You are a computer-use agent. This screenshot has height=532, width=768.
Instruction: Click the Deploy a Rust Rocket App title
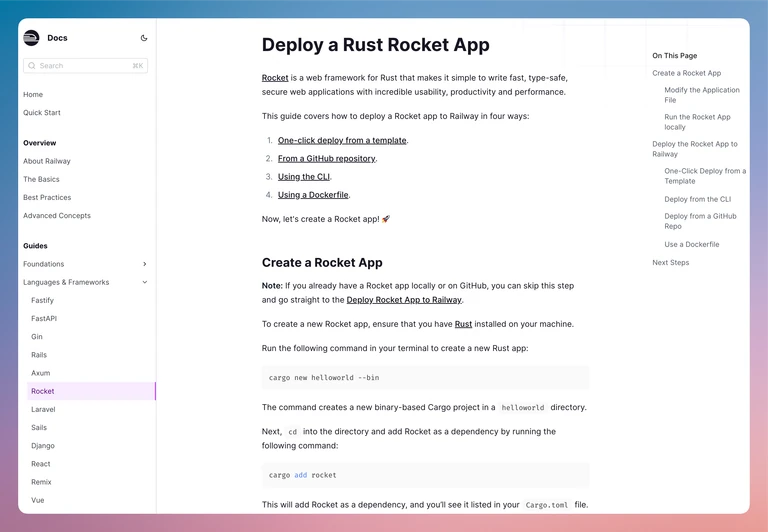point(375,45)
